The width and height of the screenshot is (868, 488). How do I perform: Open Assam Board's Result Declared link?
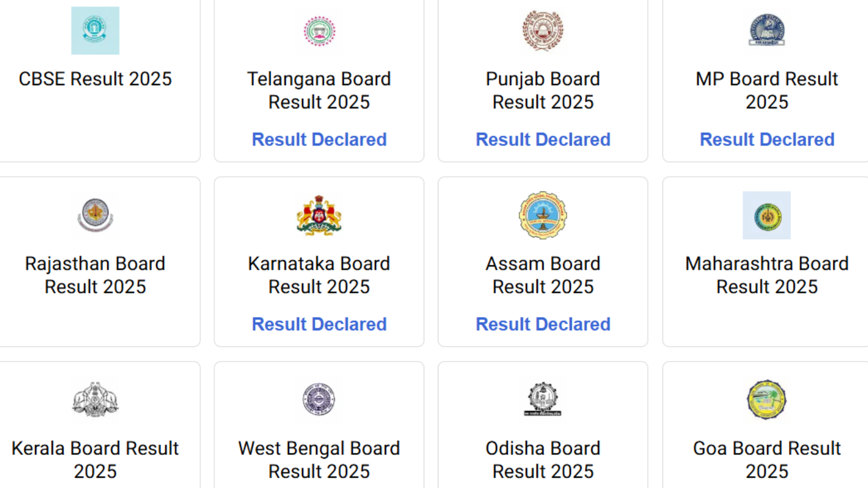pyautogui.click(x=542, y=324)
